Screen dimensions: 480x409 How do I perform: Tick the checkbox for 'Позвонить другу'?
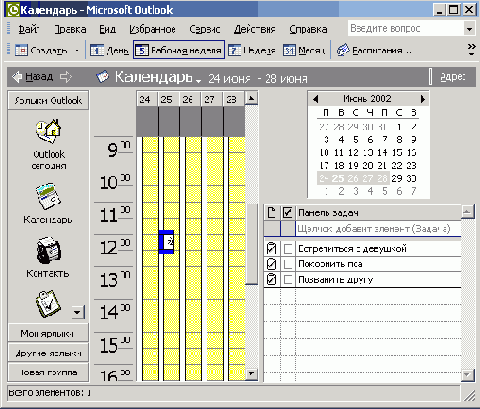pyautogui.click(x=288, y=279)
